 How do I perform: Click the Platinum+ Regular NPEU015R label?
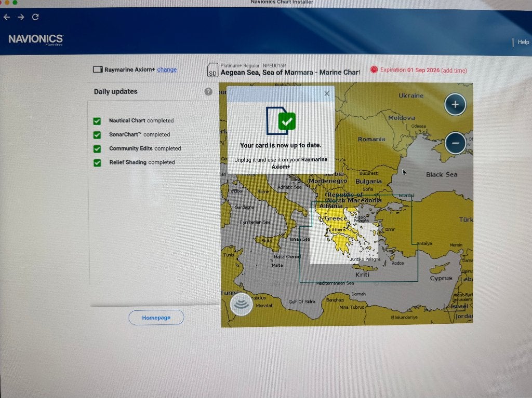pos(253,65)
